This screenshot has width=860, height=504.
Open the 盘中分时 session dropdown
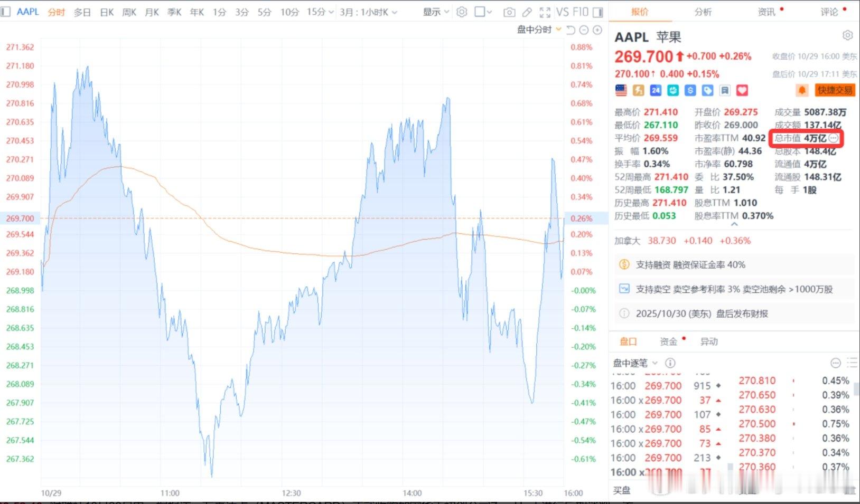[539, 30]
